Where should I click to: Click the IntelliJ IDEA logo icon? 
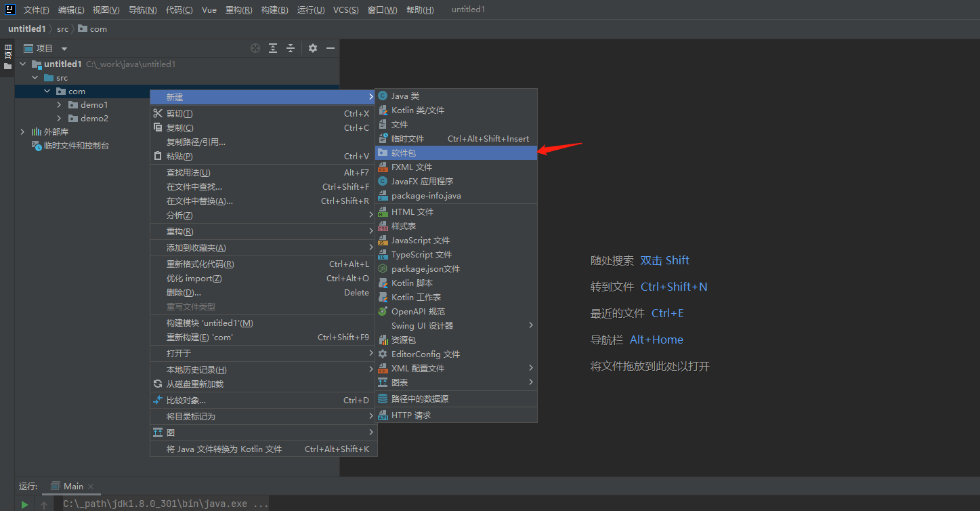point(10,9)
